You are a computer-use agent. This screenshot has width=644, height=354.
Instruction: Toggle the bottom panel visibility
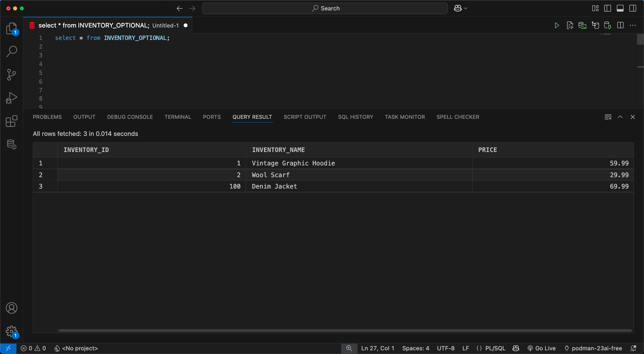620,8
